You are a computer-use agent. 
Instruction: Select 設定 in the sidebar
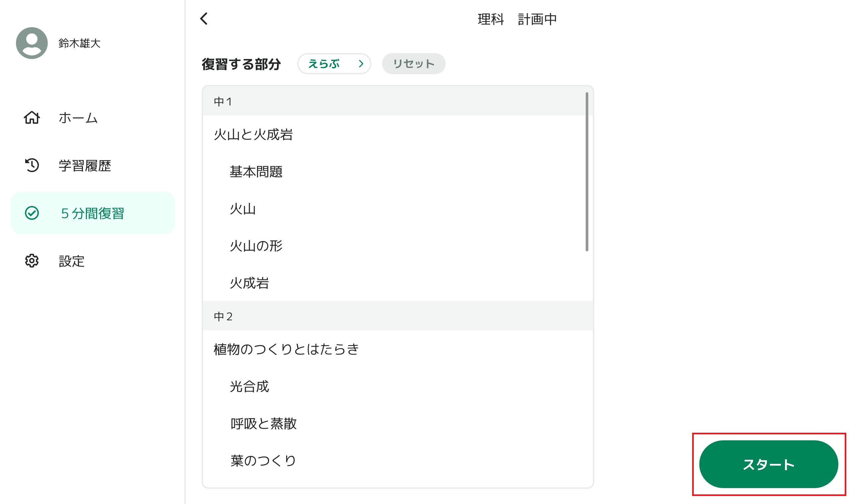pyautogui.click(x=72, y=261)
